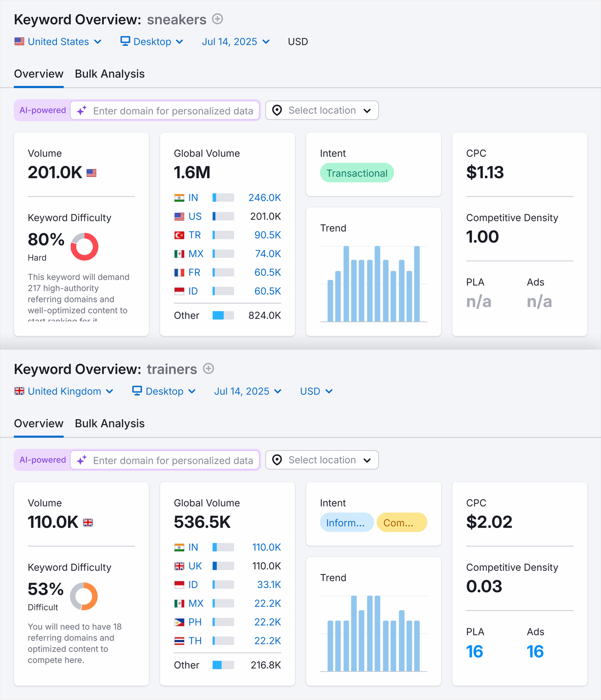Open the United Kingdom country dropdown
601x700 pixels.
64,391
